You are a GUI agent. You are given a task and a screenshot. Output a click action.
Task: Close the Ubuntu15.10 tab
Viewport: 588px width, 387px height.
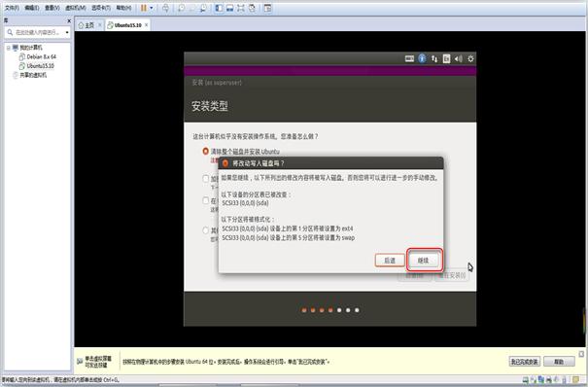pos(146,24)
